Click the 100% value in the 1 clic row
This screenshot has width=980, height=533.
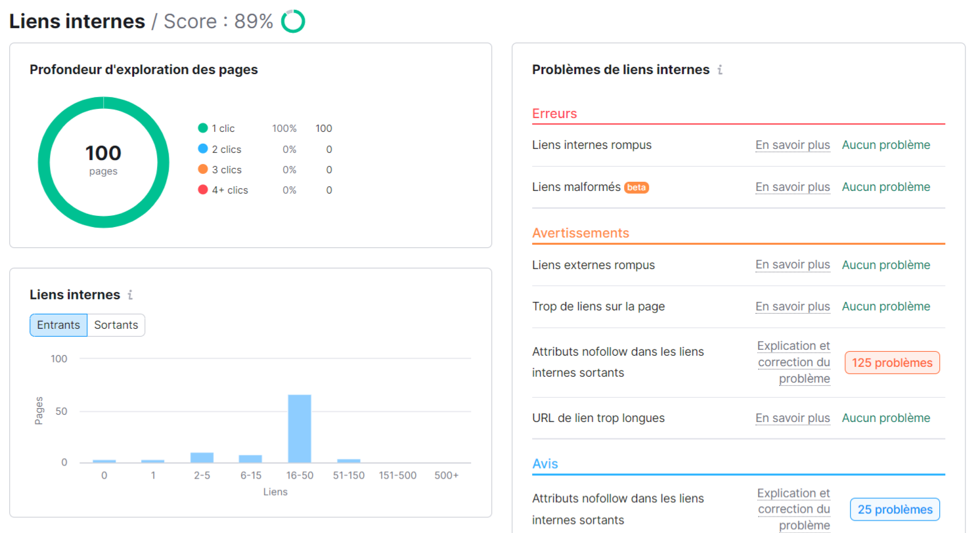point(284,129)
